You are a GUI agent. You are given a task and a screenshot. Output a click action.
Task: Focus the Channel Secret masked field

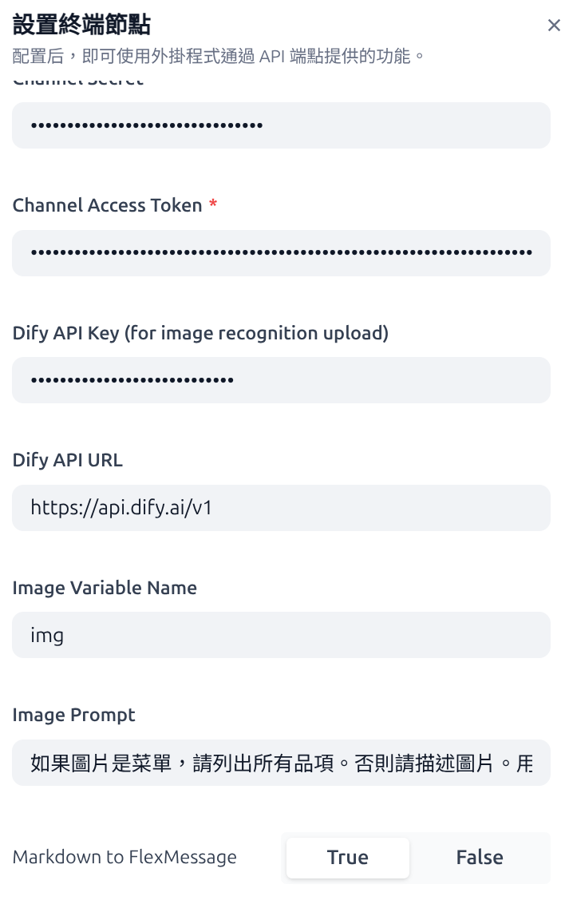(281, 125)
